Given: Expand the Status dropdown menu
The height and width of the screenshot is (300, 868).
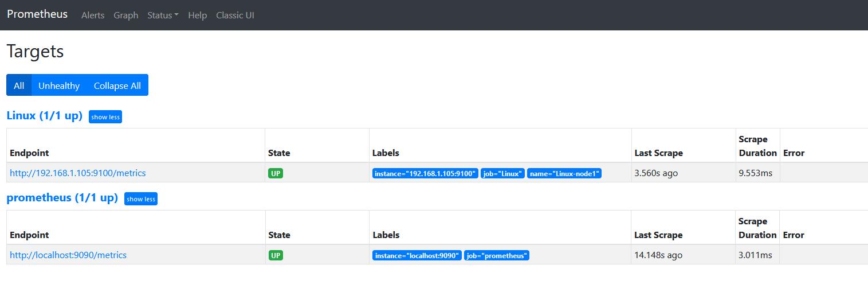Looking at the screenshot, I should click(x=163, y=15).
